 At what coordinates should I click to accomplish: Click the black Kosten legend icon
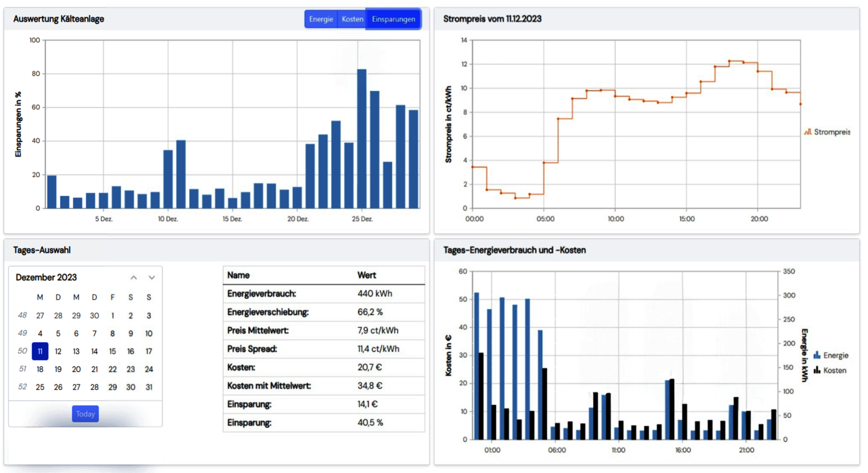(816, 371)
